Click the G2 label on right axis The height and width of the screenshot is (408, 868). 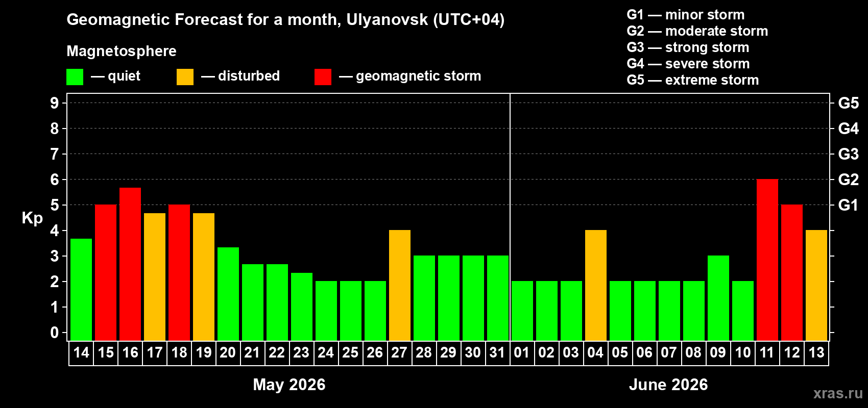[849, 180]
